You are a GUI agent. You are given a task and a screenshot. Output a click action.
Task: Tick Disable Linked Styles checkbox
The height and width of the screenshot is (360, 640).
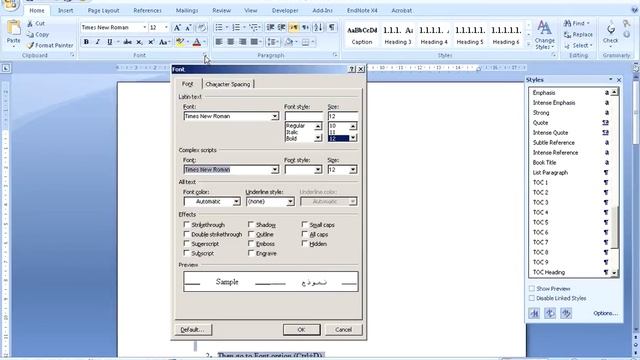coord(531,298)
